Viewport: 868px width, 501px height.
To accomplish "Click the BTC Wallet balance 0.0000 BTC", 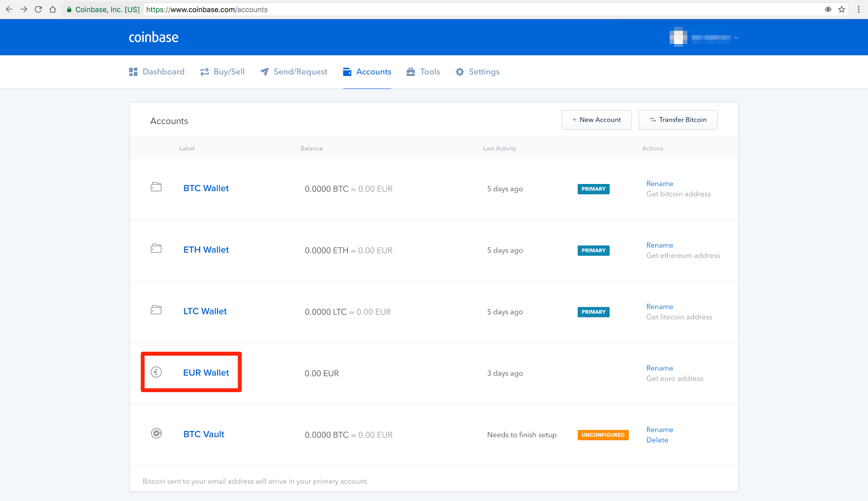I will (x=327, y=189).
